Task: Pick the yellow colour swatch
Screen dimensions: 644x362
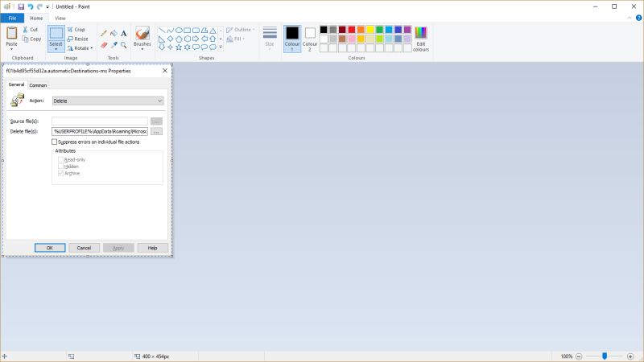Action: point(370,30)
